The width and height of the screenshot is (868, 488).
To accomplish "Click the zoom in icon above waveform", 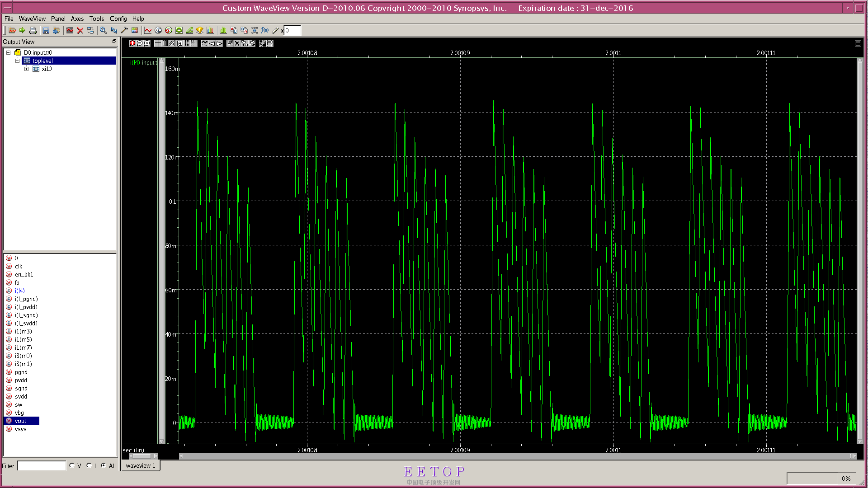I will [x=132, y=43].
